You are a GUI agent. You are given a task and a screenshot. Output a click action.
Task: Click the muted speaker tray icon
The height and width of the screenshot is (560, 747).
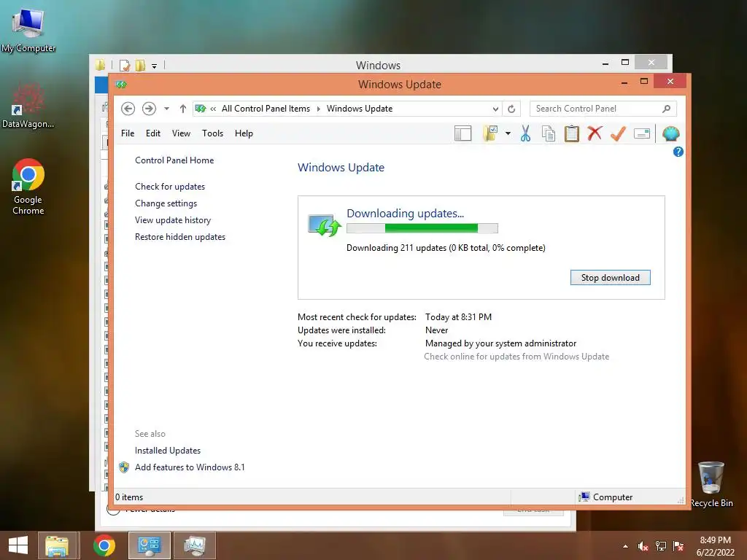(x=643, y=546)
